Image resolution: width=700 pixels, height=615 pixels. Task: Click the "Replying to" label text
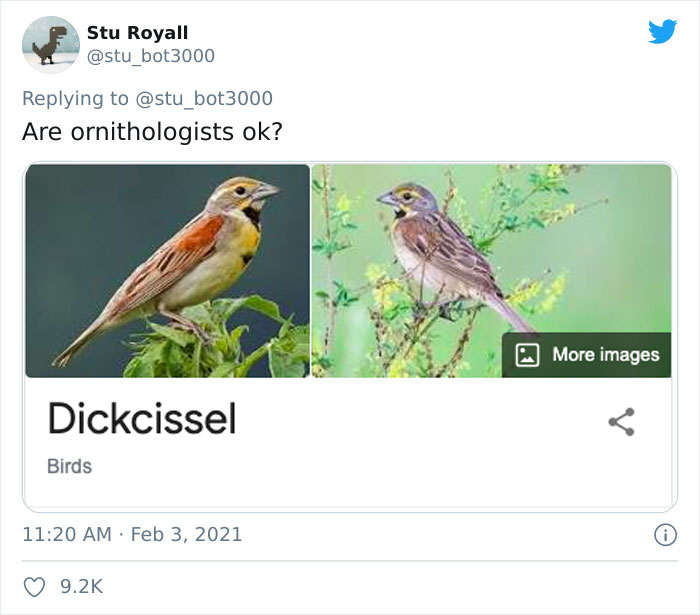73,98
